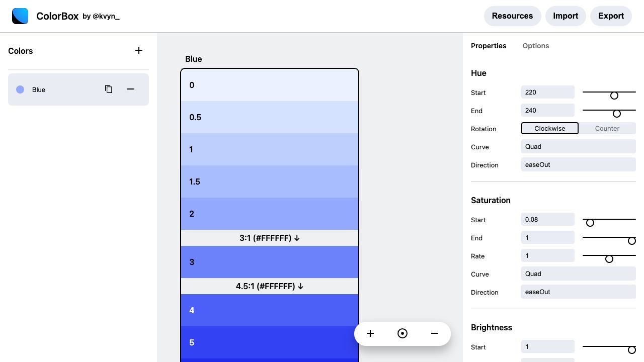Open the Saturation Curve dropdown
644x362 pixels.
click(x=579, y=274)
